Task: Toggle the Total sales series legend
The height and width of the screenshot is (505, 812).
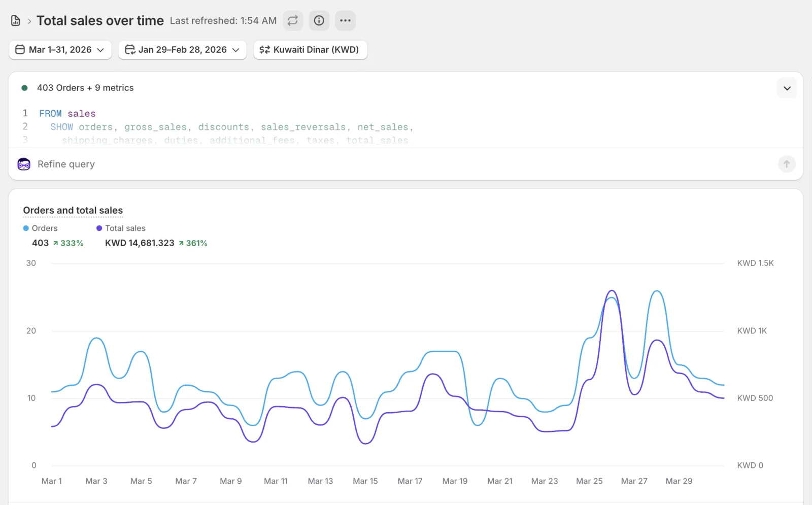Action: coord(121,228)
